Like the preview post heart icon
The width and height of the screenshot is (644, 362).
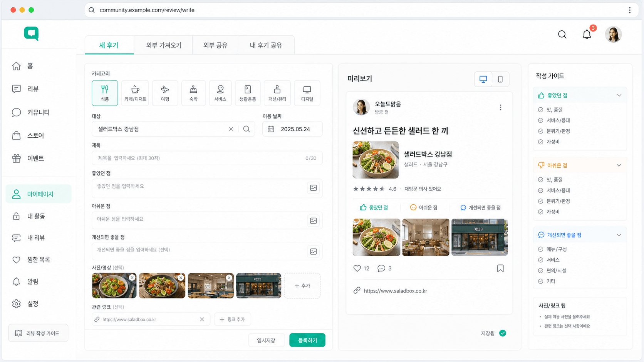[x=357, y=268]
